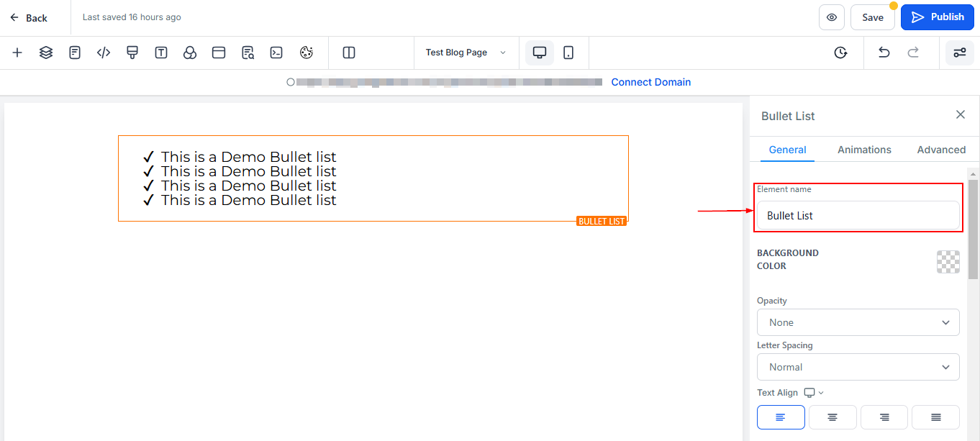Click the typography T icon
This screenshot has height=441, width=980.
point(161,53)
